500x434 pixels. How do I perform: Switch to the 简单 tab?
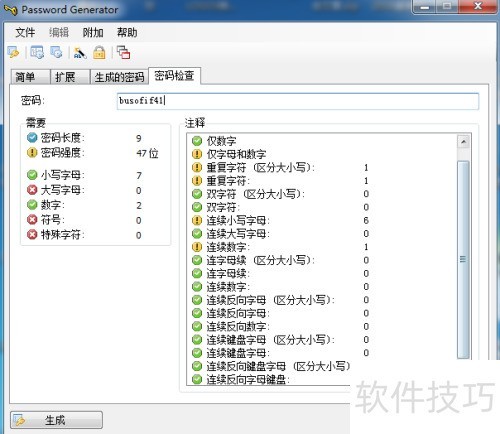coord(30,77)
